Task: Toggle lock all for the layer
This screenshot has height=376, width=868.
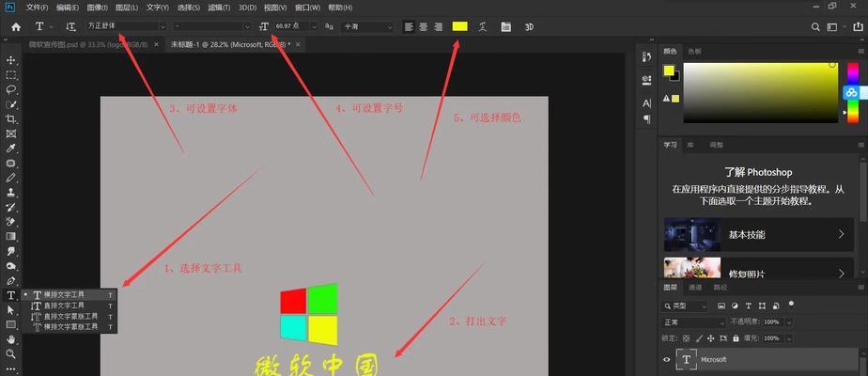Action: tap(736, 337)
